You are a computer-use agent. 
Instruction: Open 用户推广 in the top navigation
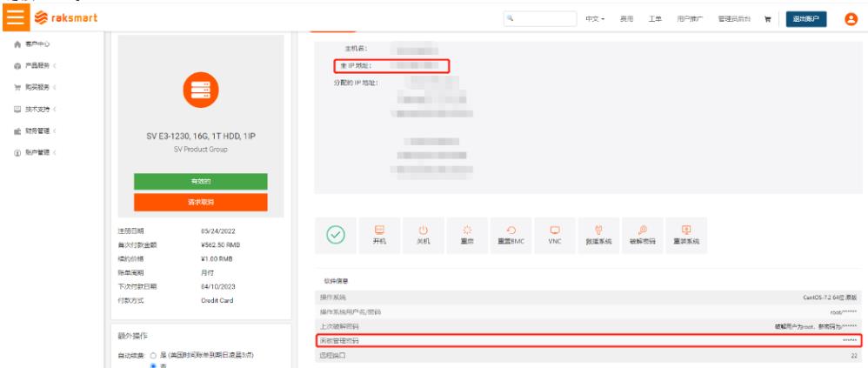[x=690, y=19]
